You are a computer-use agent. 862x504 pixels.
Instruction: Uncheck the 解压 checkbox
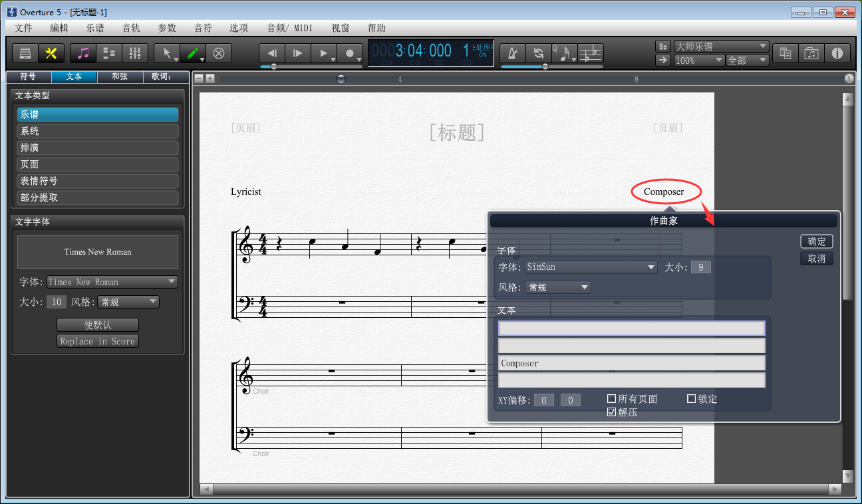[x=611, y=412]
